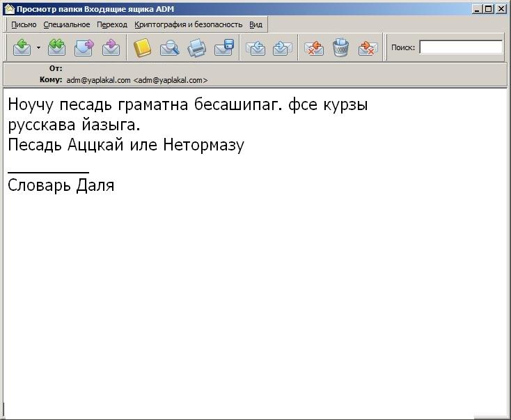Click the Redirect message purple arrow icon
Viewport: 511px width, 420px height.
tap(111, 47)
